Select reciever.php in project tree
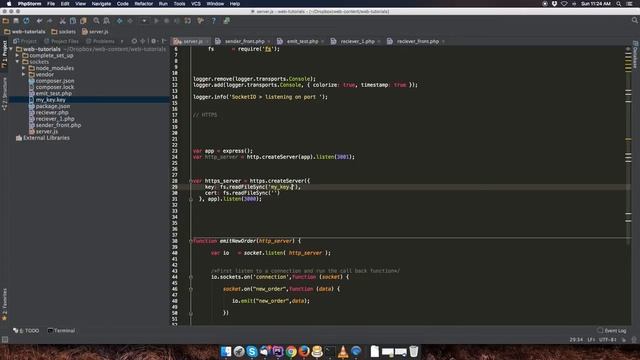 (x=49, y=113)
